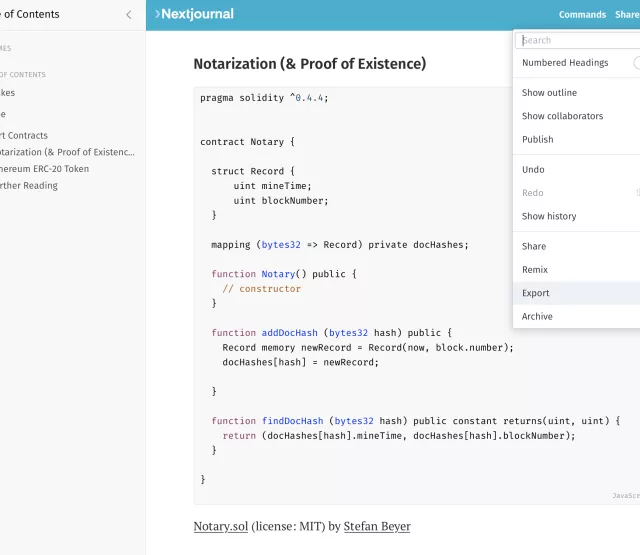Open Show history from the menu

pos(549,216)
